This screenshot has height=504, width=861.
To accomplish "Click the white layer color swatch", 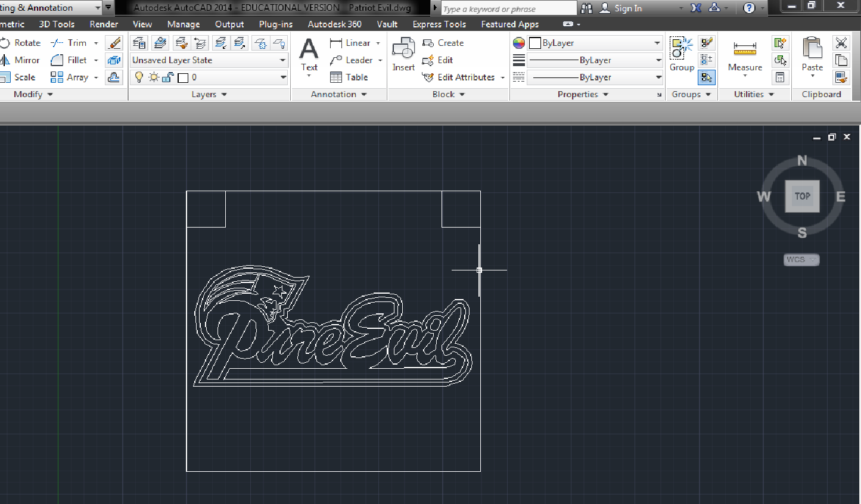I will [184, 77].
